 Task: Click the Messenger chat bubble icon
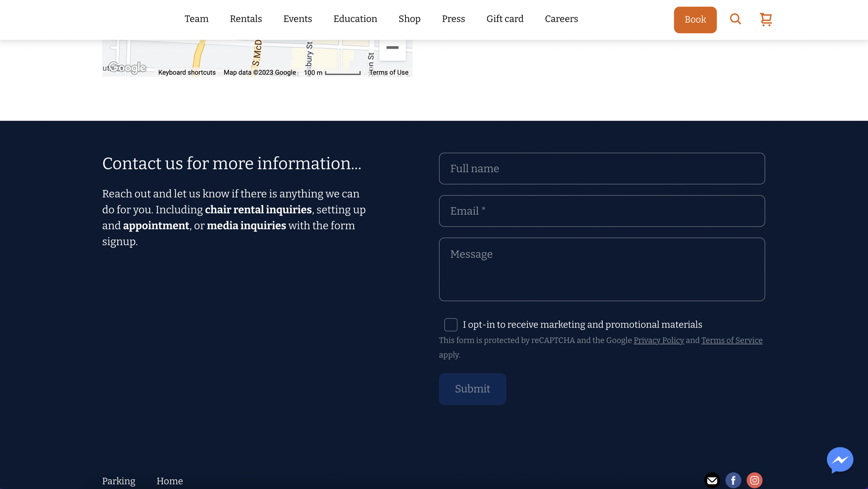[840, 460]
